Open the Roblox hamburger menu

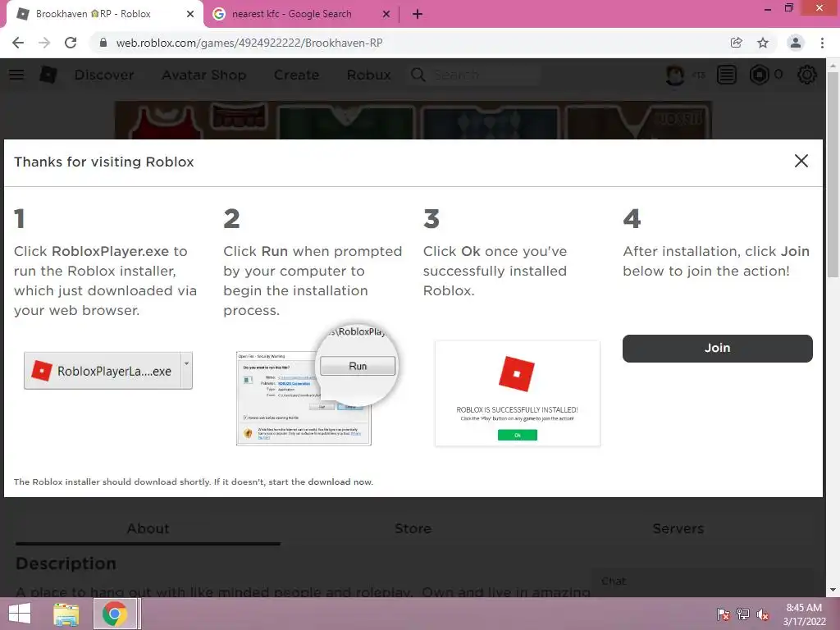[16, 75]
